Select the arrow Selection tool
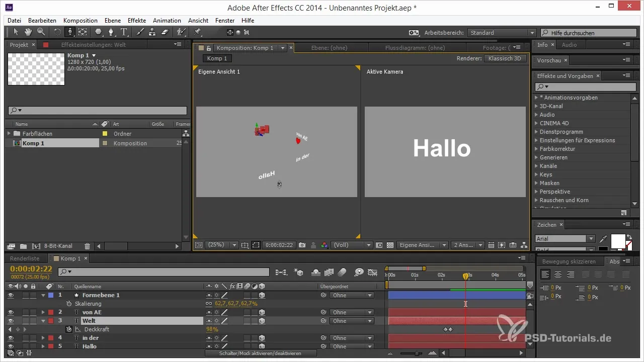Viewport: 644px width, 362px height. click(x=16, y=32)
